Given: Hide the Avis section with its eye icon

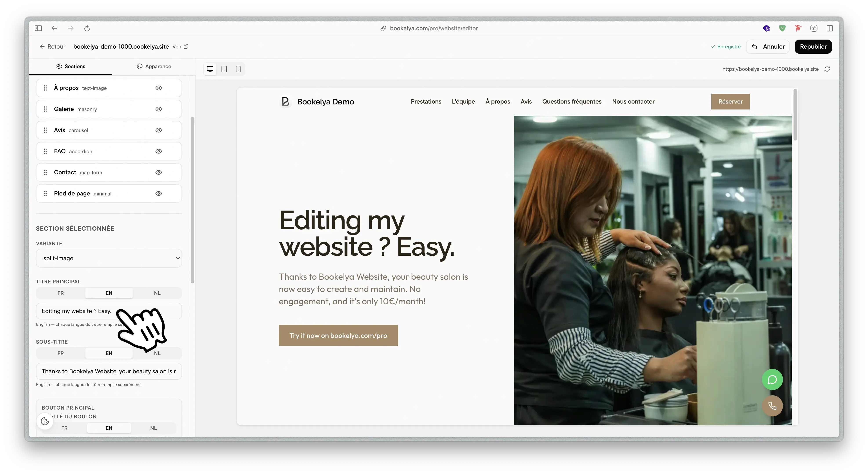Looking at the screenshot, I should (158, 130).
